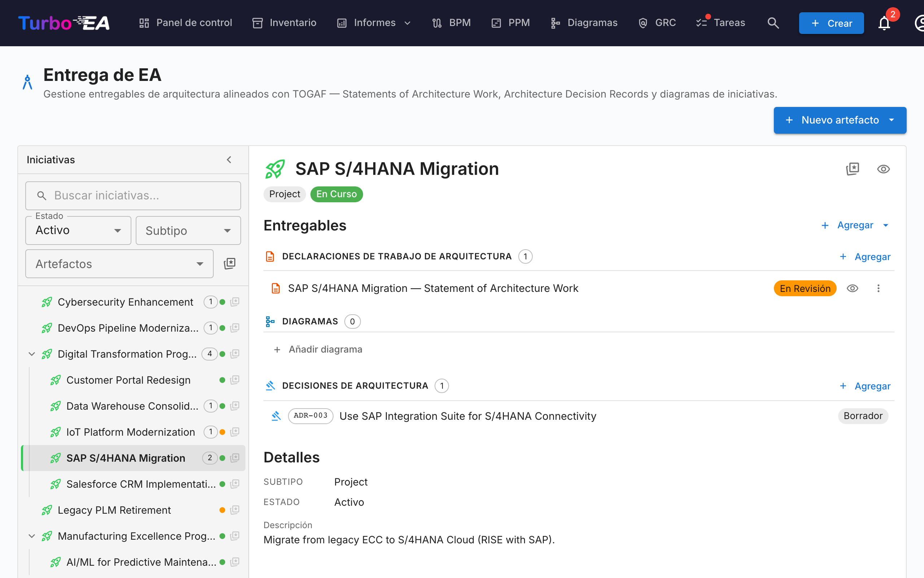Click Añadir diagrama
The image size is (924, 578).
pyautogui.click(x=318, y=349)
